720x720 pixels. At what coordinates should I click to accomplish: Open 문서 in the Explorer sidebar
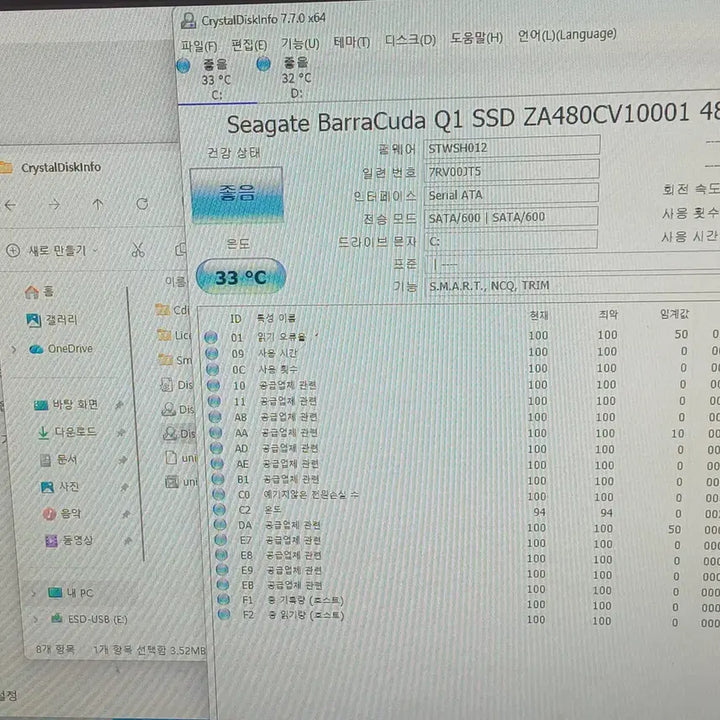click(58, 460)
